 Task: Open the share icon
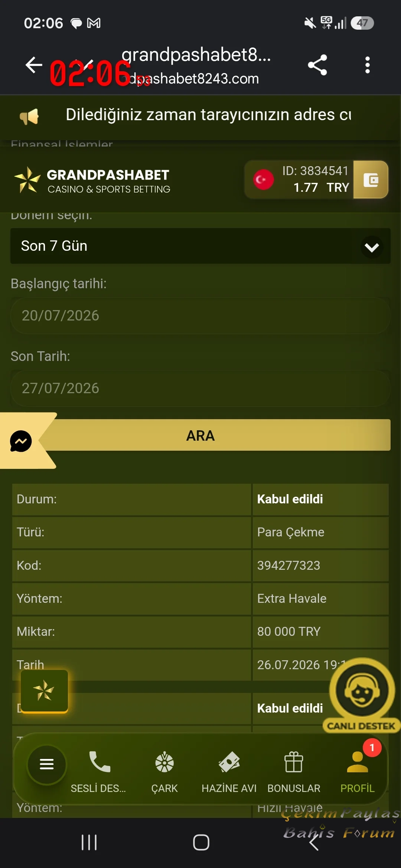[x=317, y=65]
